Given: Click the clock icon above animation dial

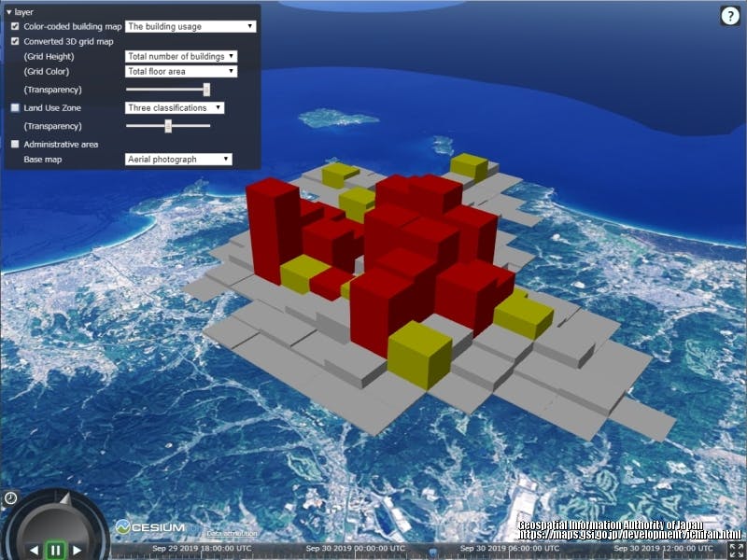Looking at the screenshot, I should [10, 498].
